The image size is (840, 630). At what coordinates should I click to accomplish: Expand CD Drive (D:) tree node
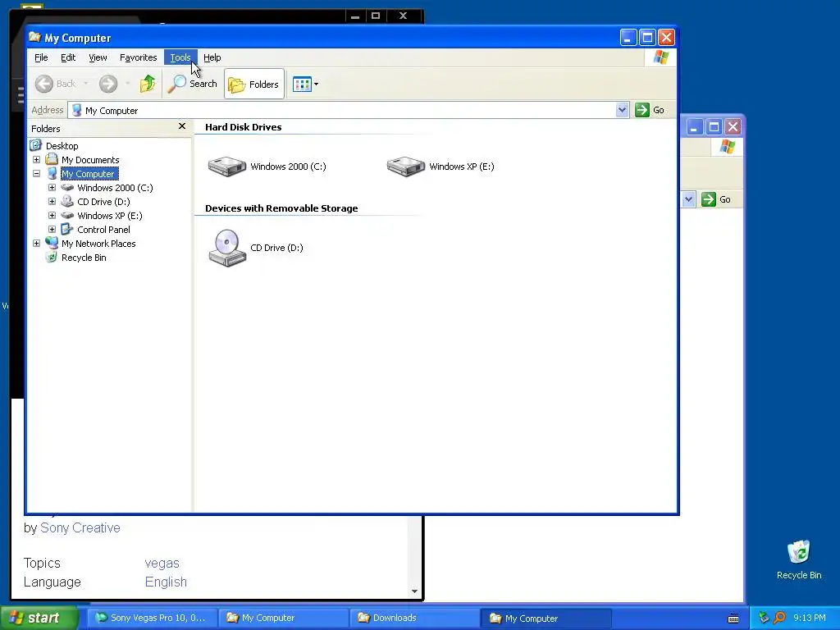[52, 202]
